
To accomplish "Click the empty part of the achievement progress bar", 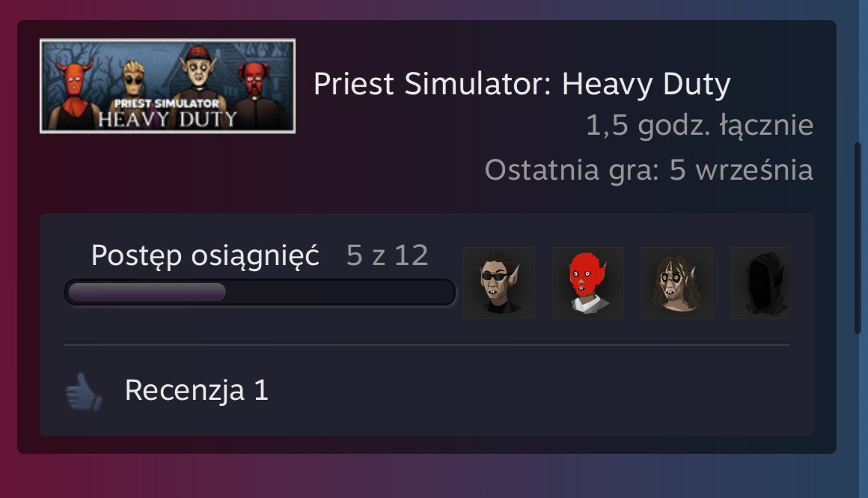I will [339, 292].
